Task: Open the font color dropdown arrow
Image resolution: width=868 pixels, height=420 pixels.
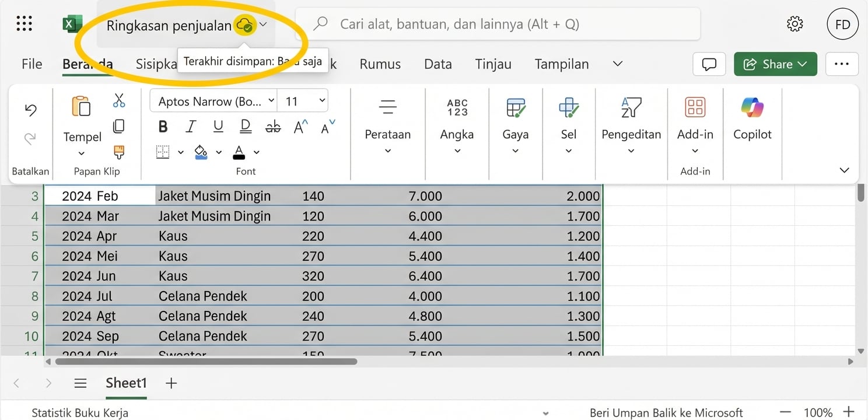Action: tap(256, 153)
